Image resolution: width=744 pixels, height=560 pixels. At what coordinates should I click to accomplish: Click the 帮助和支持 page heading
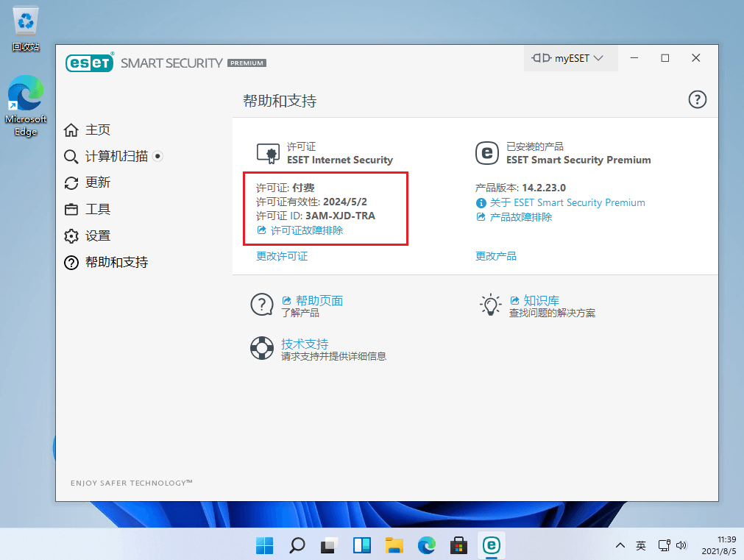pos(280,101)
